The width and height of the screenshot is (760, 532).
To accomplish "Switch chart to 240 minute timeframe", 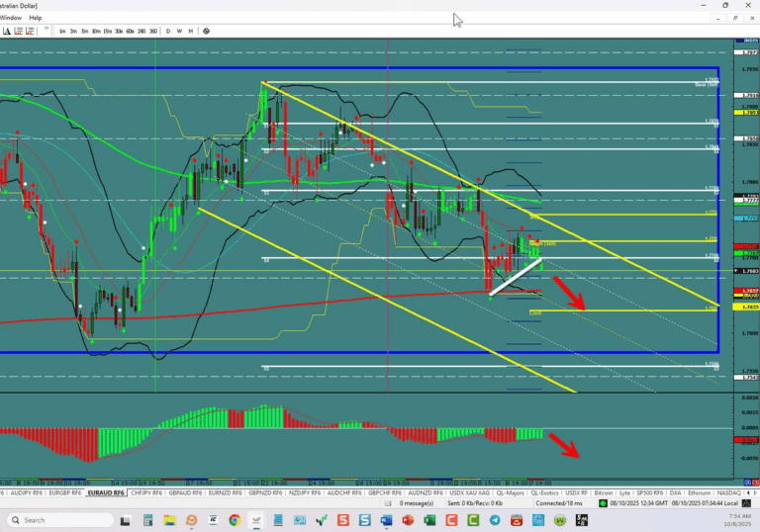I will pyautogui.click(x=142, y=31).
